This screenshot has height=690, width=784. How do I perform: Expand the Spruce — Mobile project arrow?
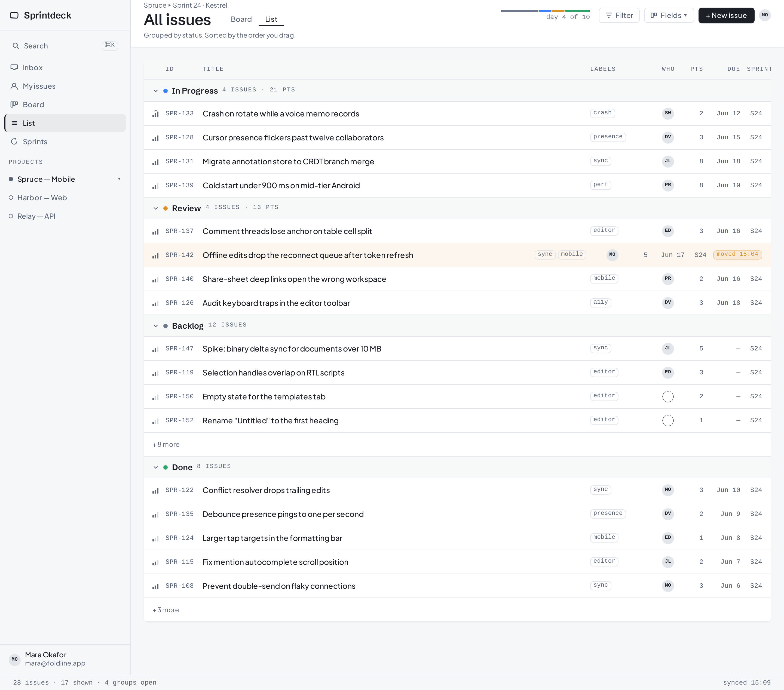pyautogui.click(x=119, y=179)
